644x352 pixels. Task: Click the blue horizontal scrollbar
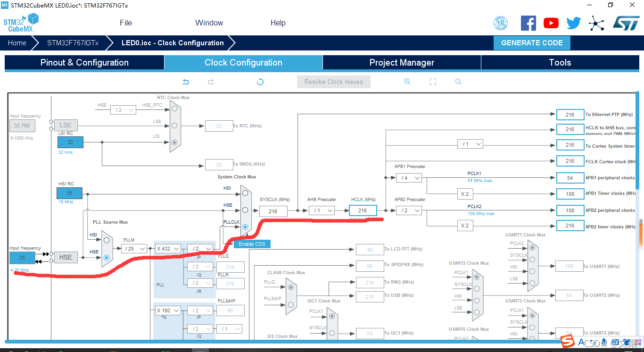click(x=322, y=341)
